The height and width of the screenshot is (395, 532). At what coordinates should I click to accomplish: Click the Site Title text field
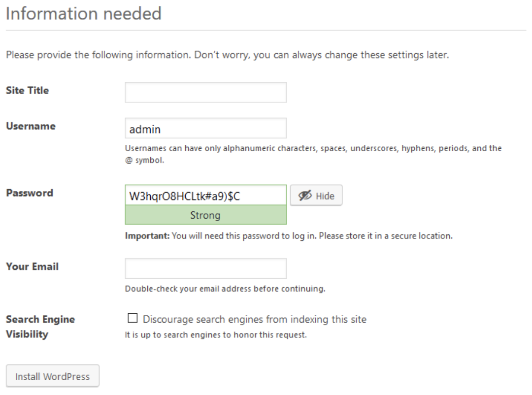tap(205, 93)
